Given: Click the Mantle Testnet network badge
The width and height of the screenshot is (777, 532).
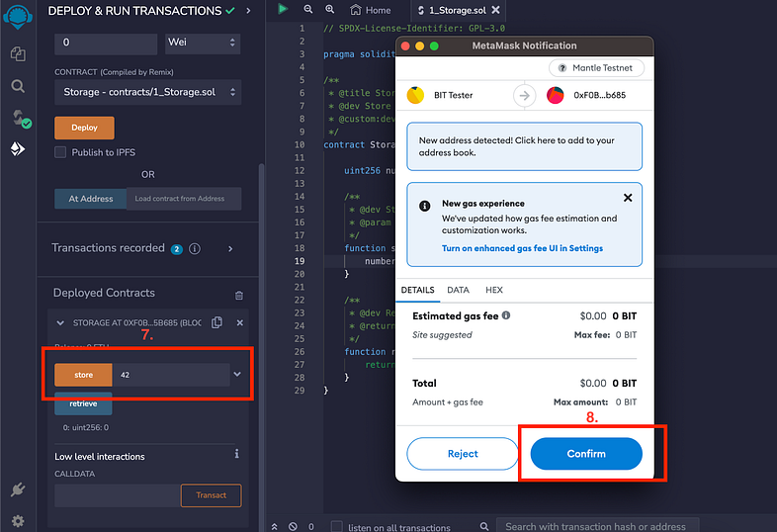Looking at the screenshot, I should click(x=597, y=68).
